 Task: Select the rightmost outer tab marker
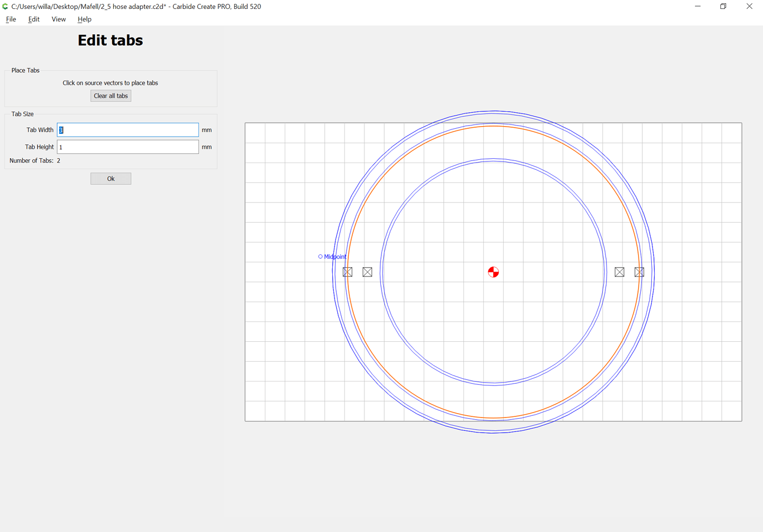pos(639,272)
